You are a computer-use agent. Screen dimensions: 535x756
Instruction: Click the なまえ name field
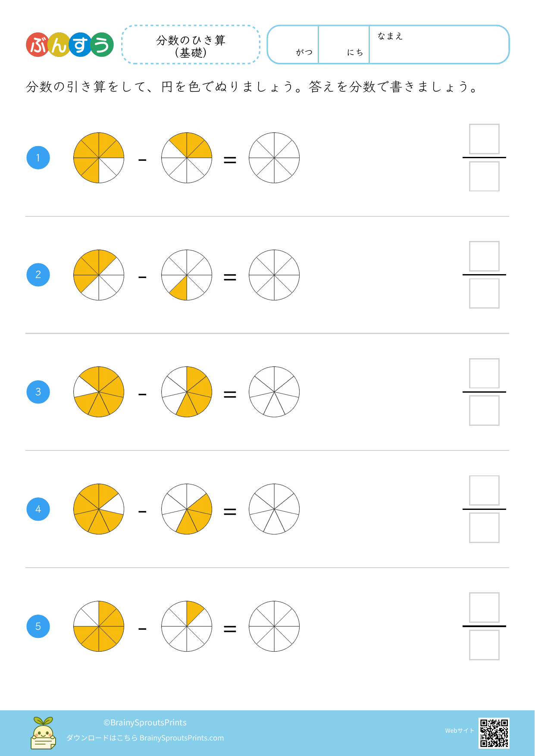coord(439,45)
